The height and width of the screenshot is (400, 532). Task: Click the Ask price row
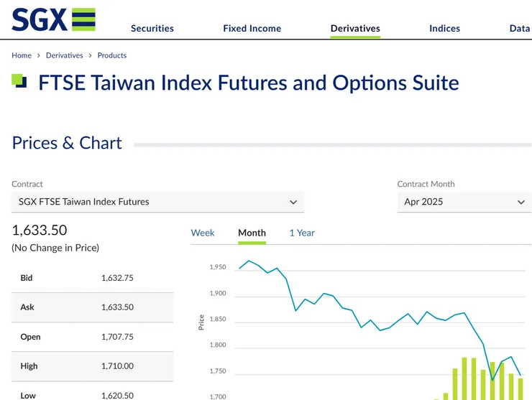tap(92, 307)
